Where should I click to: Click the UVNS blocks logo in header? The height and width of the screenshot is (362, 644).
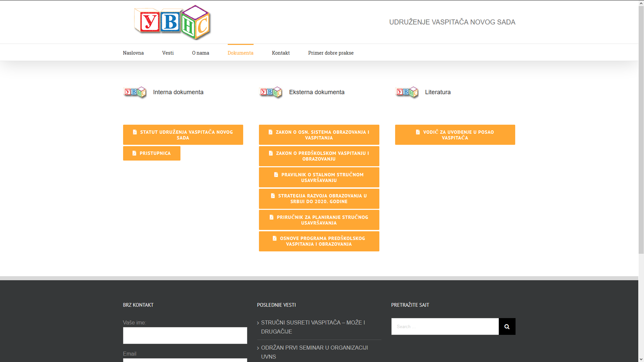[x=172, y=22]
